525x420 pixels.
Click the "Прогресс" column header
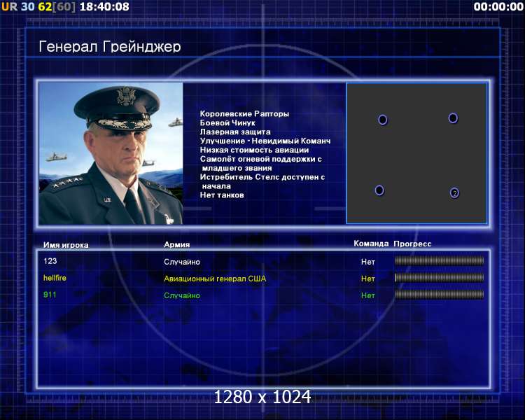(x=412, y=244)
